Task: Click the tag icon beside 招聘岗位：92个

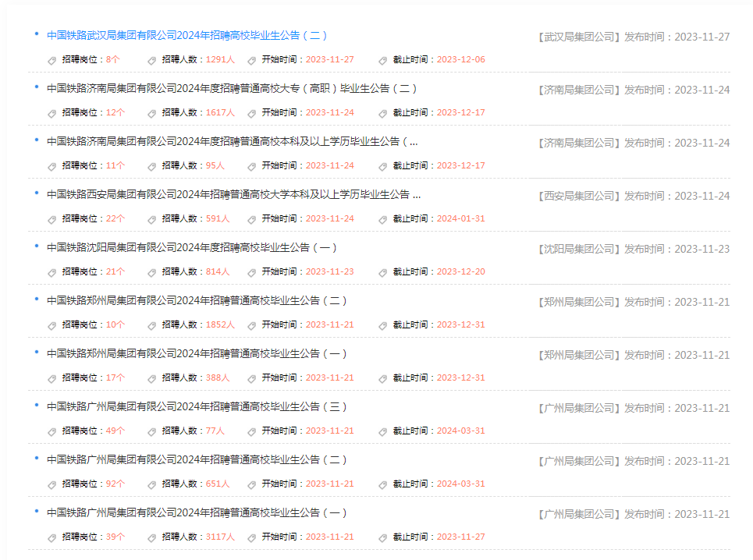Action: tap(52, 484)
